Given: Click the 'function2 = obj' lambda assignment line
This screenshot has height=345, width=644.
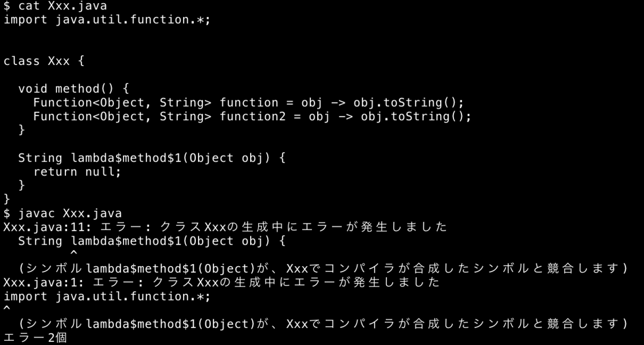Looking at the screenshot, I should [x=252, y=116].
